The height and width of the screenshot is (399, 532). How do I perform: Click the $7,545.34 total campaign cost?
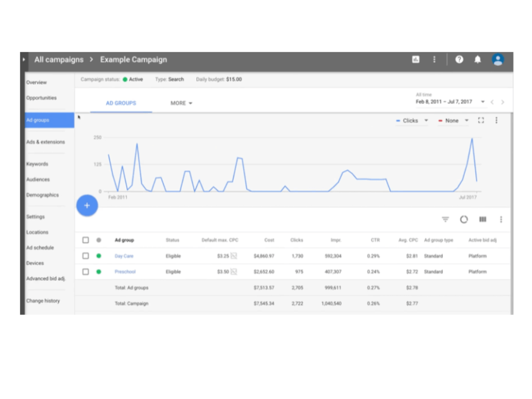(x=264, y=303)
